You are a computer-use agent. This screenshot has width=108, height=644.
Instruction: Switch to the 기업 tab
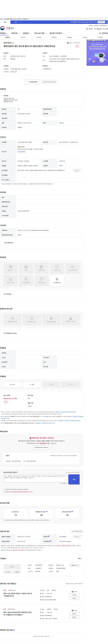pos(15,22)
